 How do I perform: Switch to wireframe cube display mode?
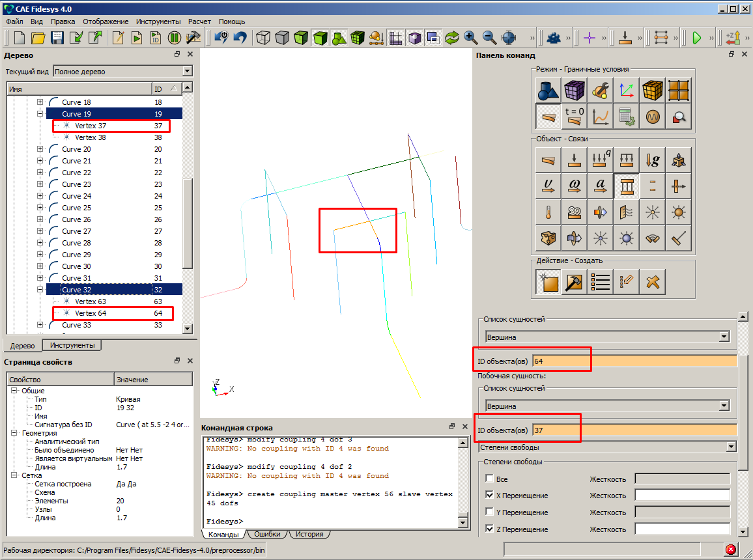point(263,37)
